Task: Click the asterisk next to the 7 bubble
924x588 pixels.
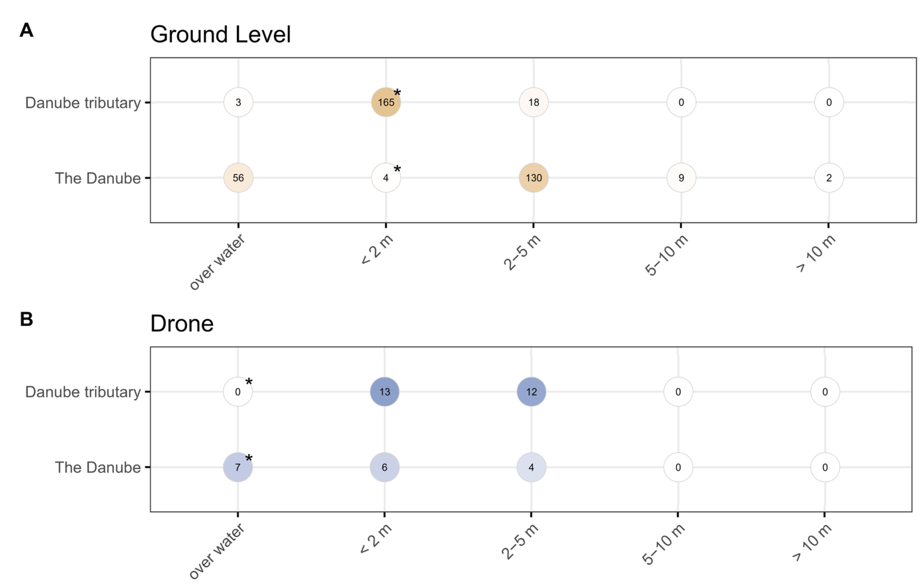Action: click(x=249, y=459)
